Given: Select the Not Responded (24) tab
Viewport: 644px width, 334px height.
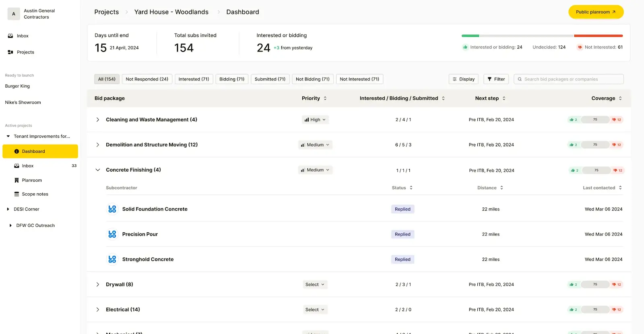Looking at the screenshot, I should 147,79.
